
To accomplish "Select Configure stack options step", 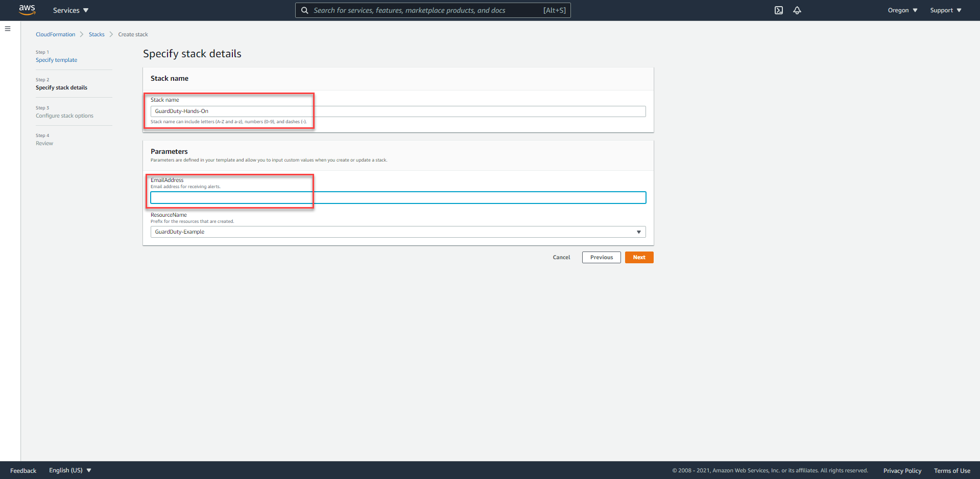I will tap(64, 116).
